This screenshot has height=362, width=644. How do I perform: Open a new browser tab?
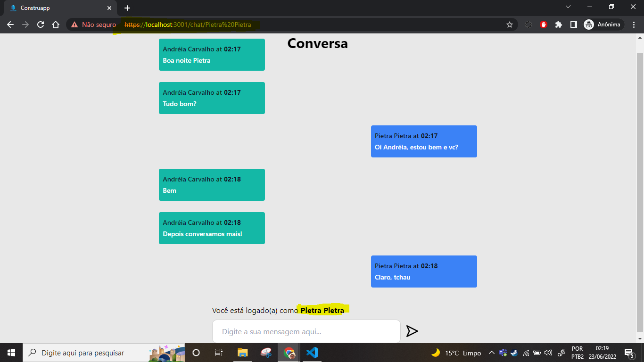tap(126, 8)
